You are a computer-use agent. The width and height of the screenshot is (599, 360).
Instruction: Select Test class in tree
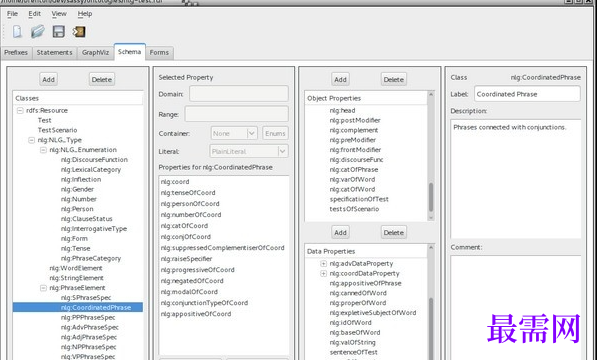pyautogui.click(x=44, y=120)
